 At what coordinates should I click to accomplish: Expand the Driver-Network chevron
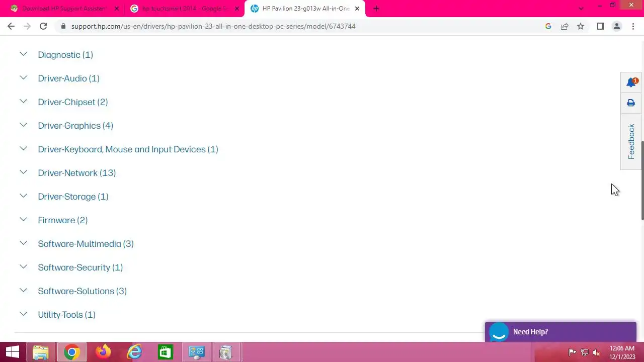click(23, 172)
